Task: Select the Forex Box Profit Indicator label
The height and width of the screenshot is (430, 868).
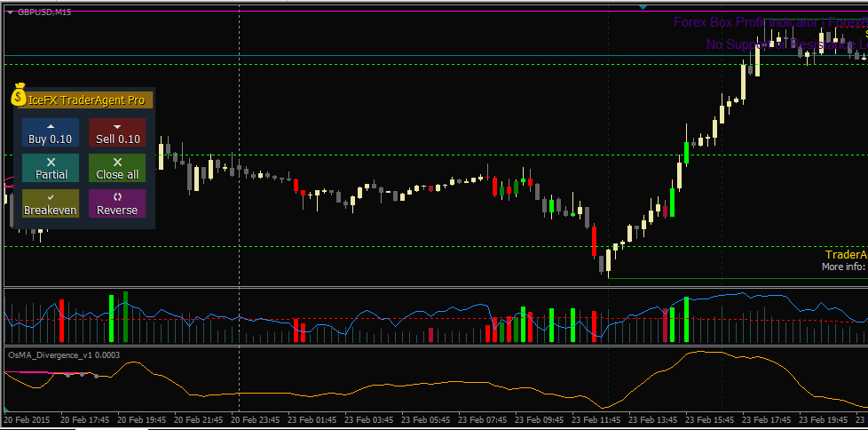Action: (x=770, y=23)
